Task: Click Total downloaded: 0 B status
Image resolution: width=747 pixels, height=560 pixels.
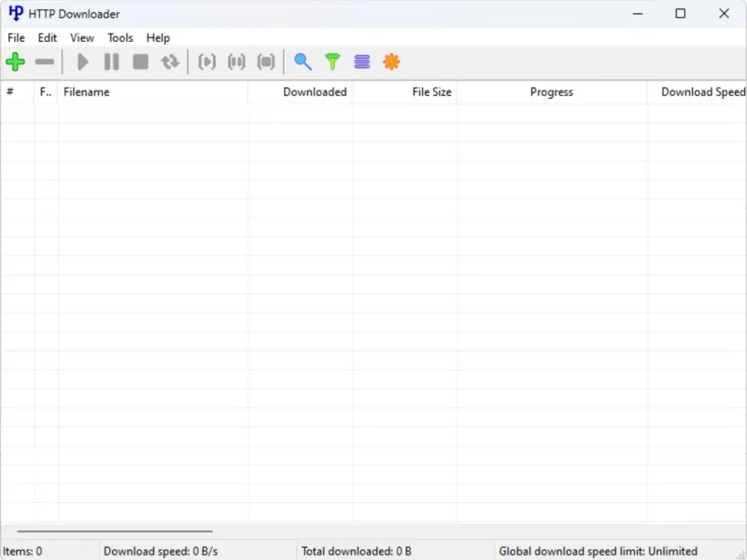Action: click(x=357, y=552)
